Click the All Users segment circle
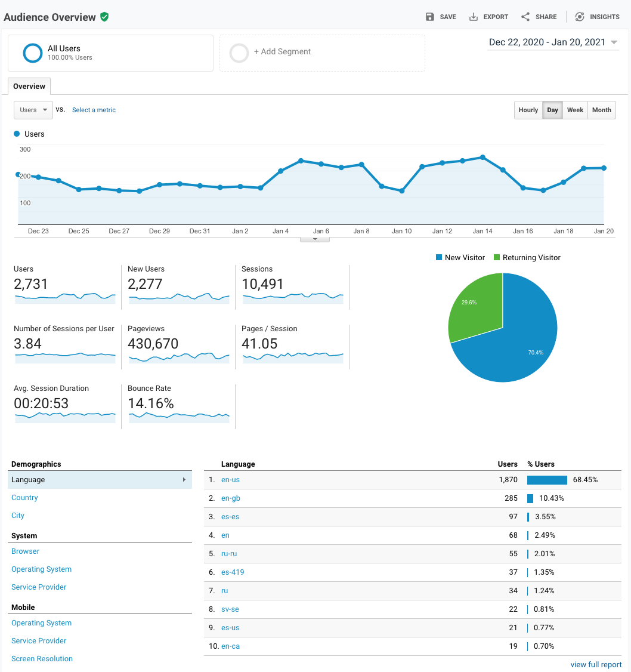Screen dimensions: 631x672 [x=32, y=53]
